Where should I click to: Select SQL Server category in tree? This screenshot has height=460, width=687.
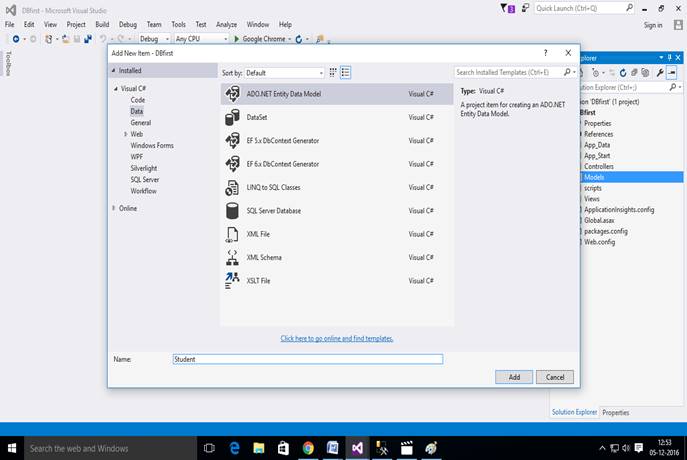(x=145, y=180)
